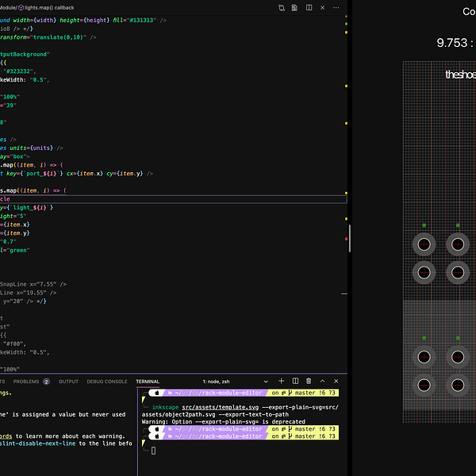Click right green light above lower ports

point(458,338)
